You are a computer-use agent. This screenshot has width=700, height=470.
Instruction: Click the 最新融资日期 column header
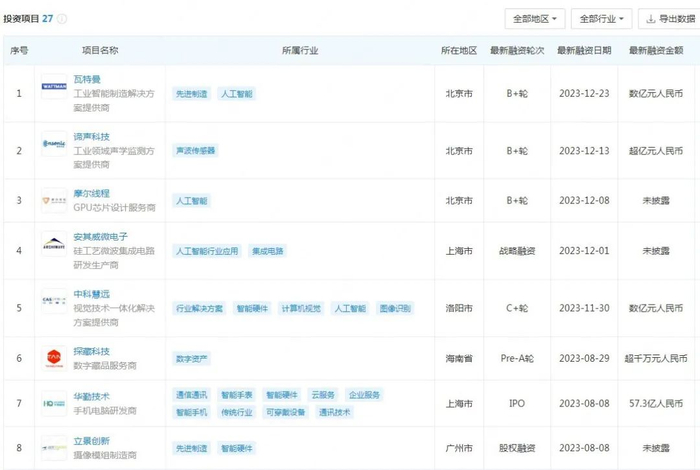click(x=584, y=50)
